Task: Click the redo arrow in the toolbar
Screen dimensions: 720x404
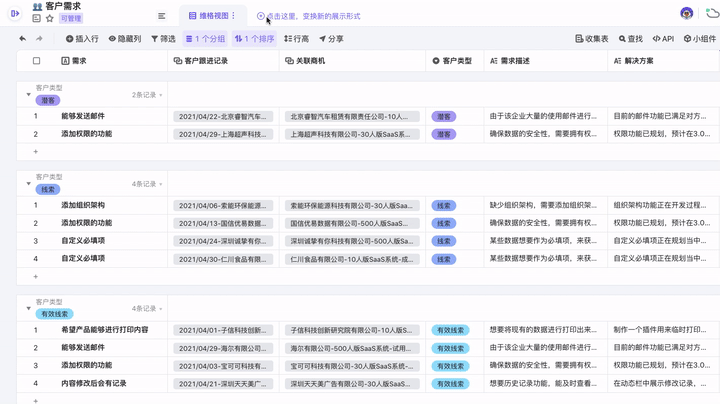Action: click(40, 39)
